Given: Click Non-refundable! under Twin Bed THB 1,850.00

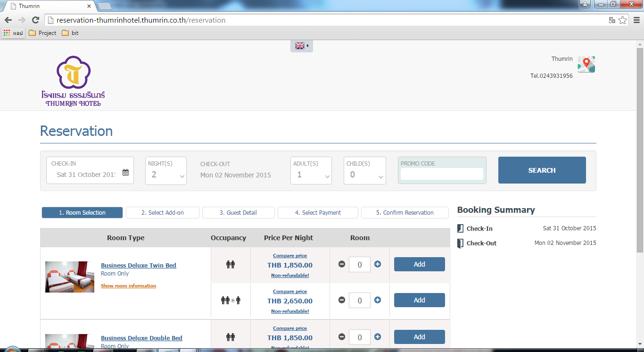Looking at the screenshot, I should [290, 276].
